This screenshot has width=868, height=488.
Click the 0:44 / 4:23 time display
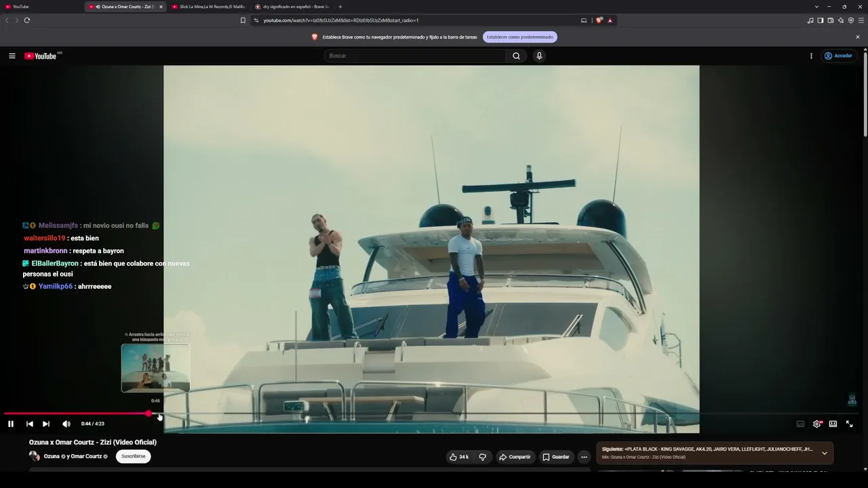click(93, 424)
